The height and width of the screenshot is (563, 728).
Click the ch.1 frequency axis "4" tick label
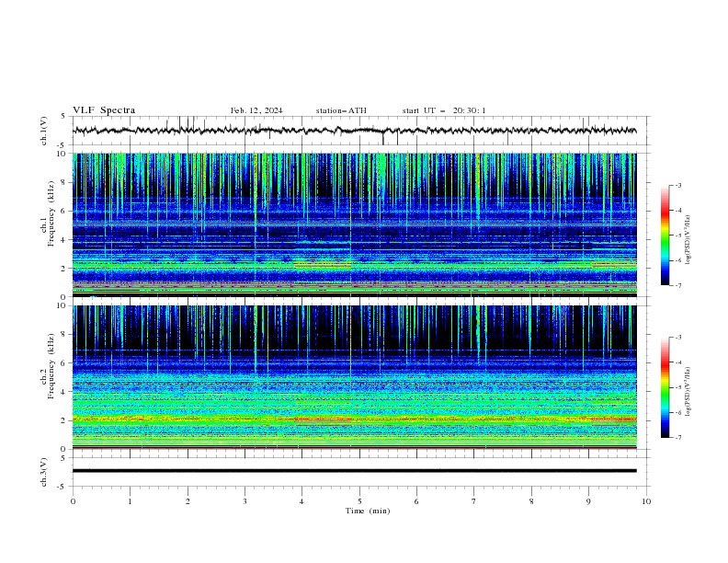pyautogui.click(x=64, y=240)
